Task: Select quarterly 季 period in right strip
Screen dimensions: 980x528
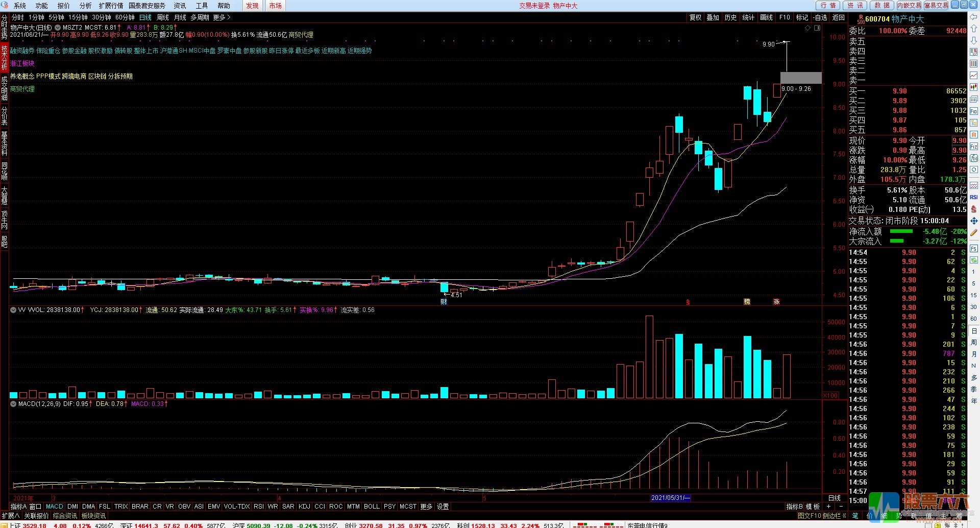Action: (x=973, y=389)
